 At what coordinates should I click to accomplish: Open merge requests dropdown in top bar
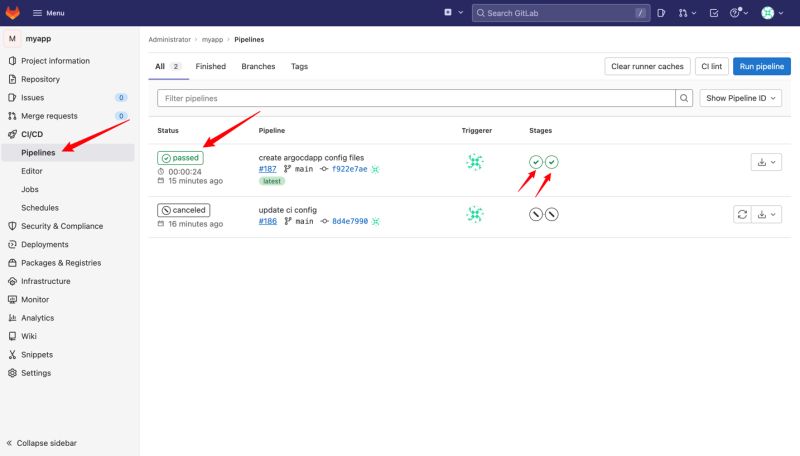coord(687,13)
